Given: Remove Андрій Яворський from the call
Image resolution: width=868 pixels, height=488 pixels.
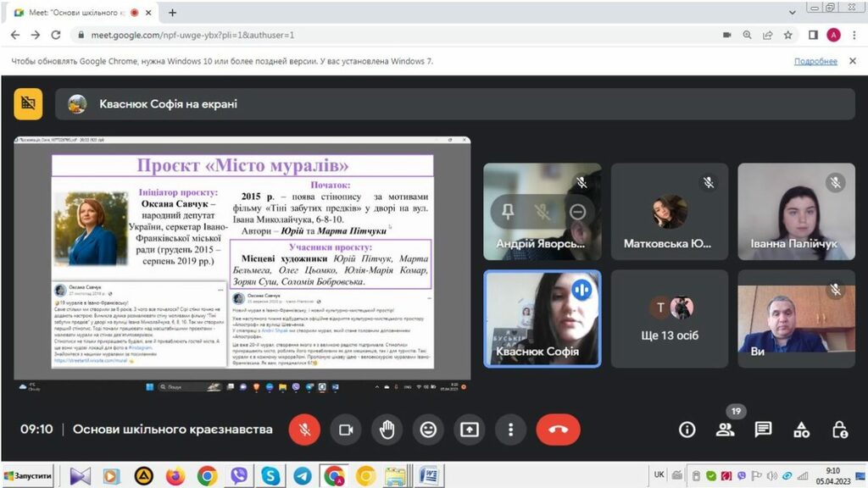Looking at the screenshot, I should pos(577,212).
